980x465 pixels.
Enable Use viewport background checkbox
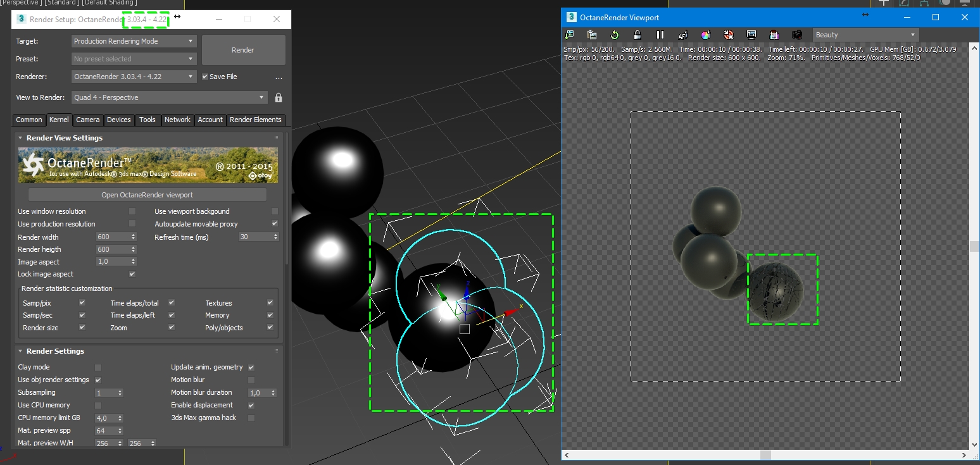click(x=275, y=211)
